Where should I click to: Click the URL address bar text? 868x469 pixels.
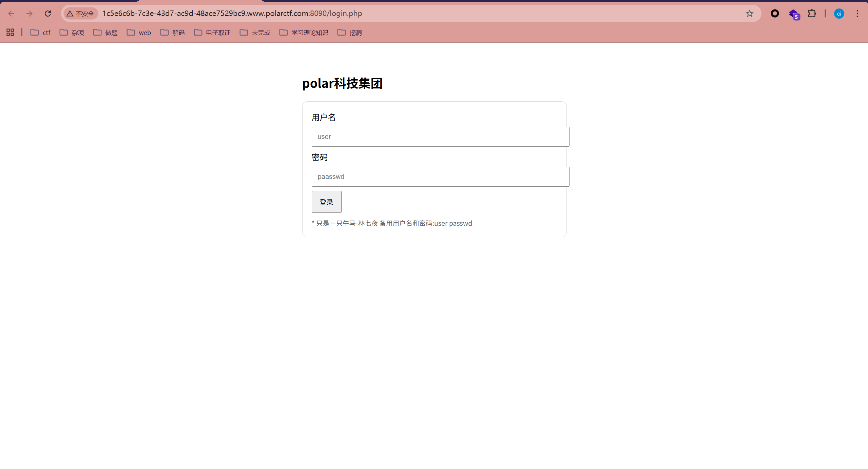click(x=232, y=14)
